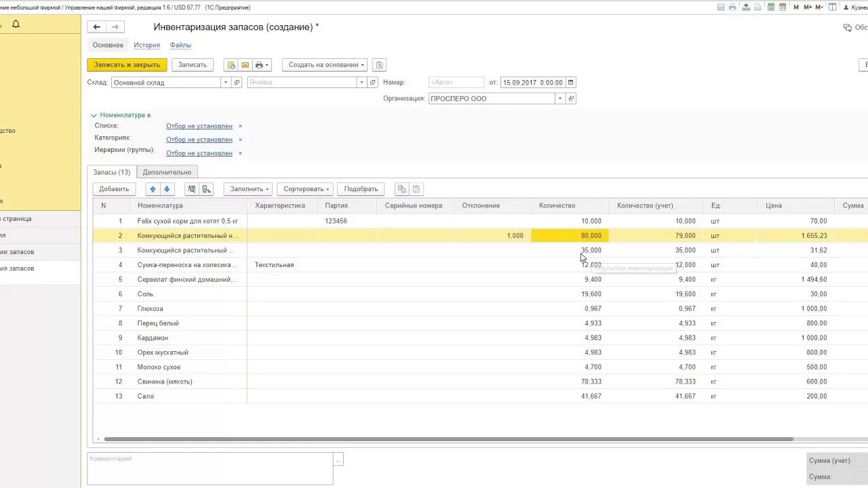Clear the Списке filter with x
The width and height of the screenshot is (868, 488).
coord(240,126)
